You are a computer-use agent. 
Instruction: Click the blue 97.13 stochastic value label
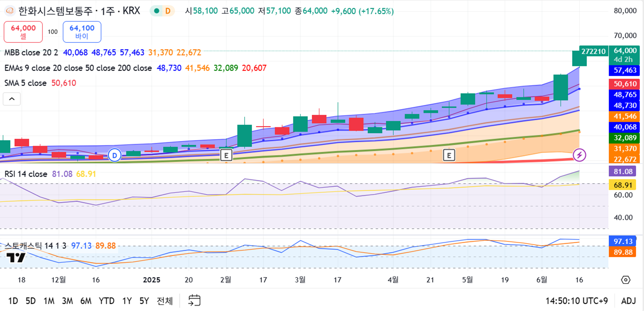coord(623,241)
